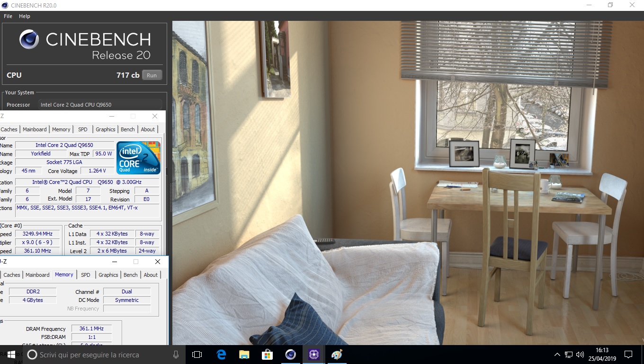Click the Core Voltage value 1.264 V

(x=98, y=171)
